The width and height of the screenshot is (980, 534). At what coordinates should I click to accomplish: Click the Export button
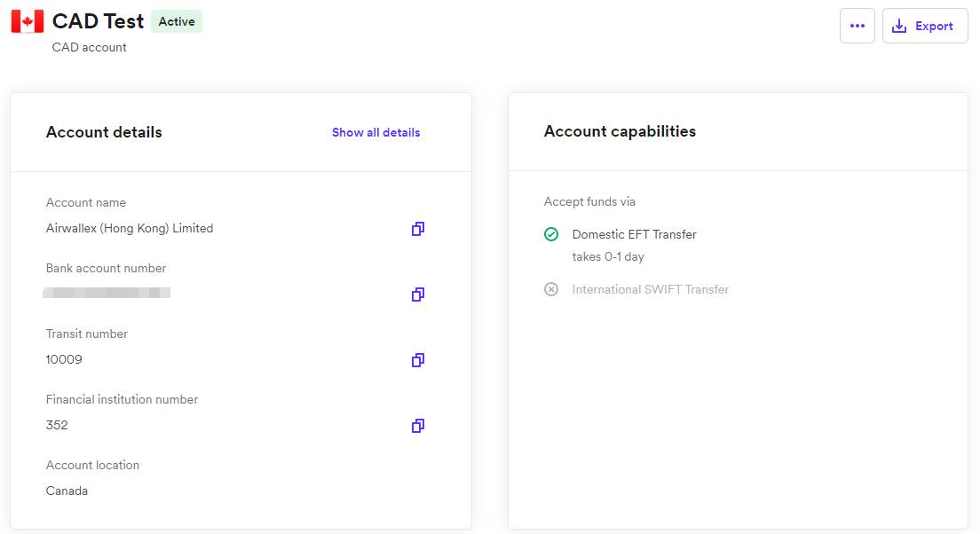point(925,26)
